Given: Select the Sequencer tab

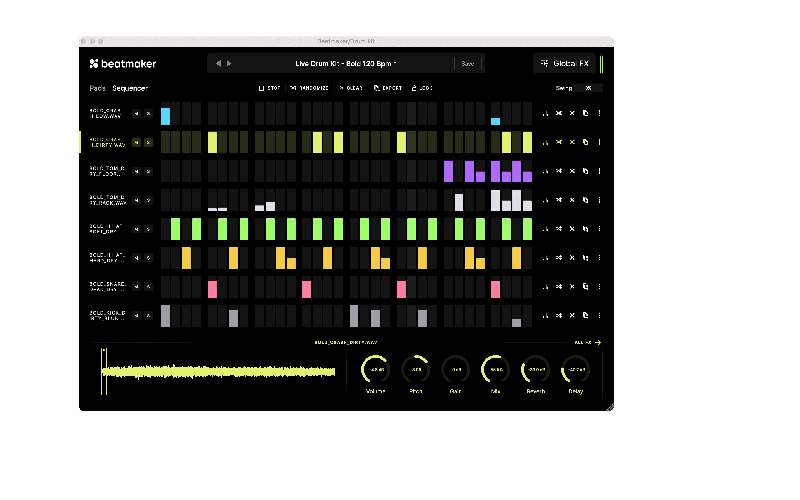Looking at the screenshot, I should [x=130, y=88].
